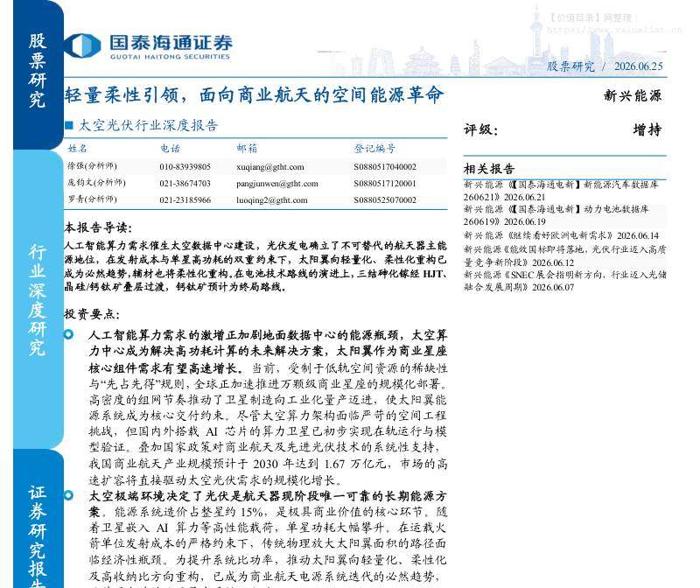Click registration number S0880525070002
This screenshot has height=588, width=700.
coord(385,200)
